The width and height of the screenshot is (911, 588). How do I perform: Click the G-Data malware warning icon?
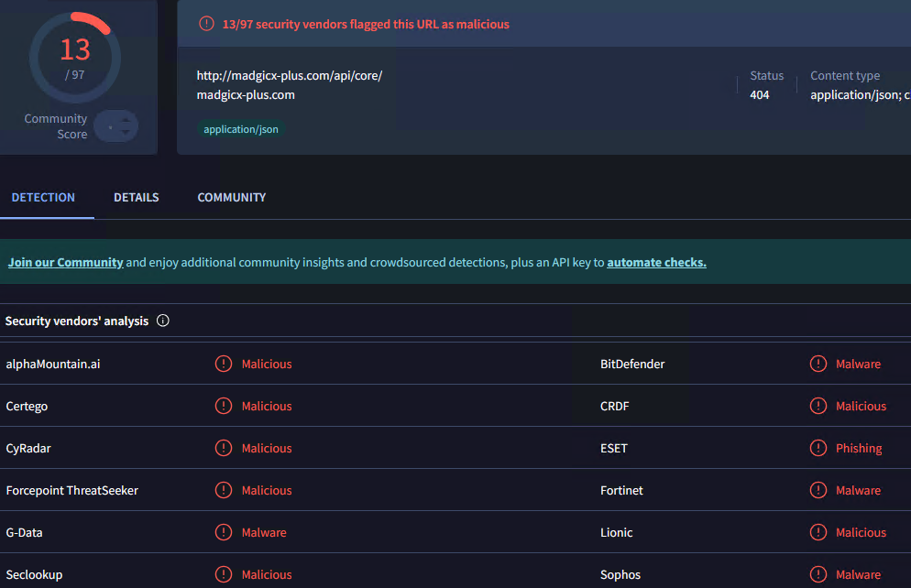(224, 532)
